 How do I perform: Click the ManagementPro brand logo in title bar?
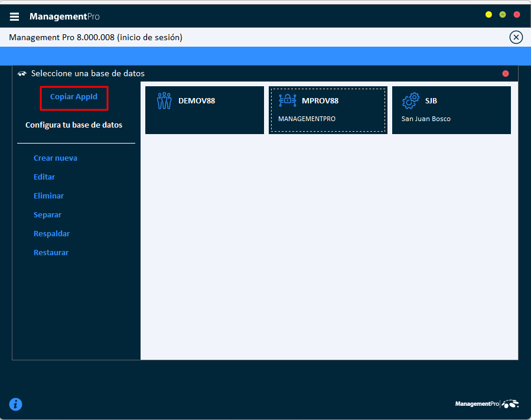click(64, 16)
